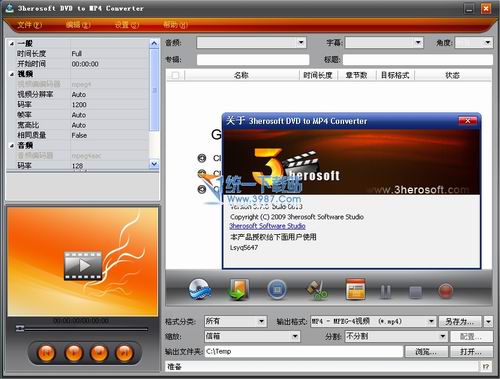Click the 专辑 album input field

tap(253, 60)
